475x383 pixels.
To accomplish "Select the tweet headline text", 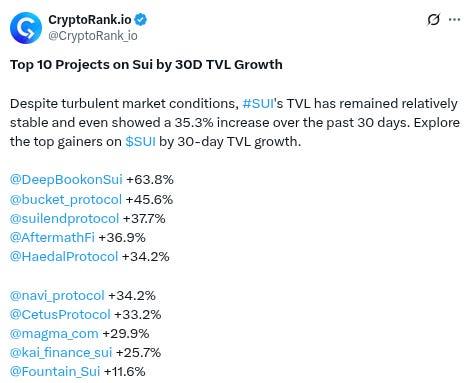I will 146,65.
